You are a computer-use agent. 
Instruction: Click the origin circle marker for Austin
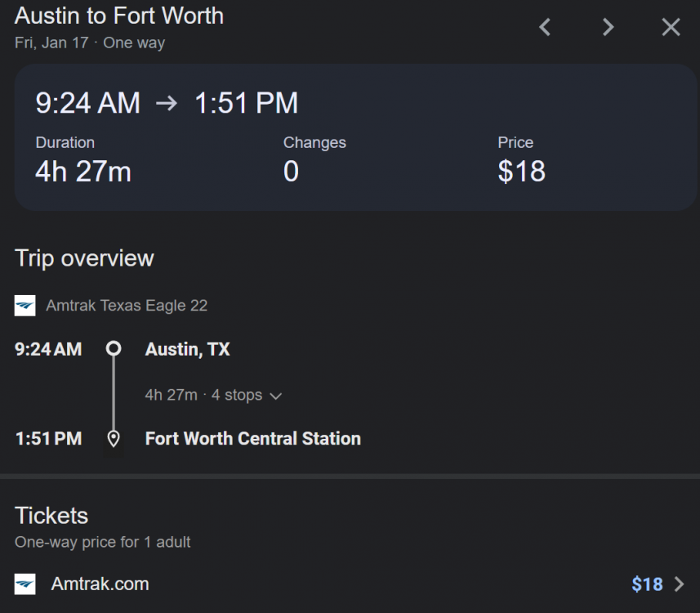[114, 349]
